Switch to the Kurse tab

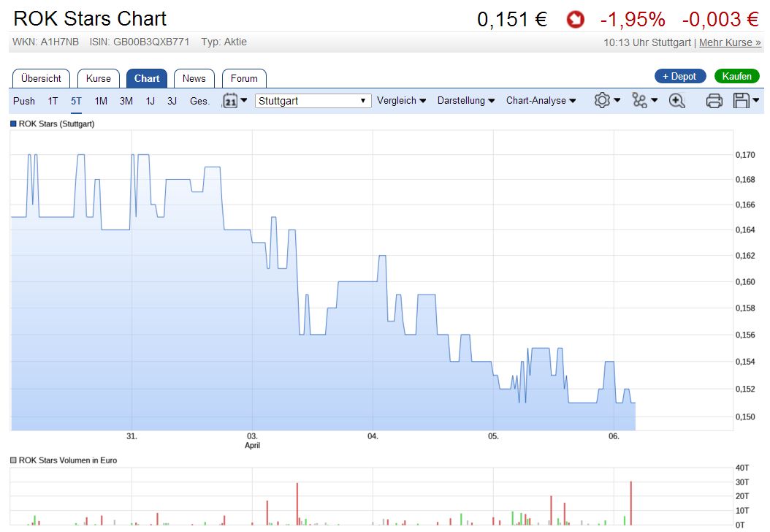(98, 79)
